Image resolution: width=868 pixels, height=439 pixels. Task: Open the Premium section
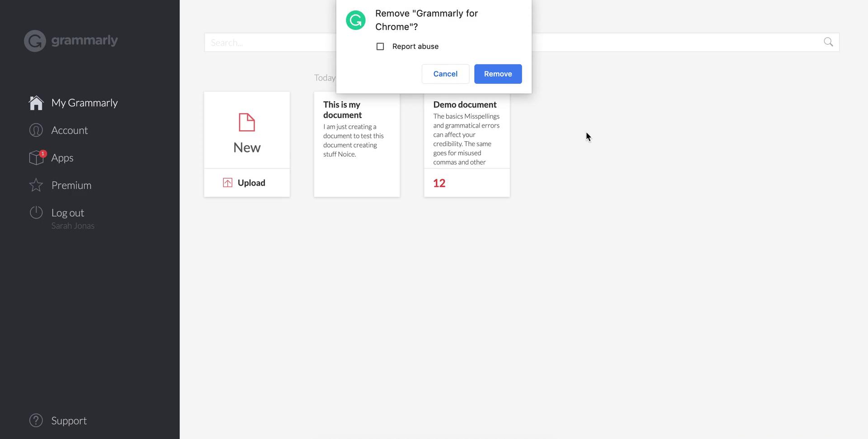coord(71,185)
